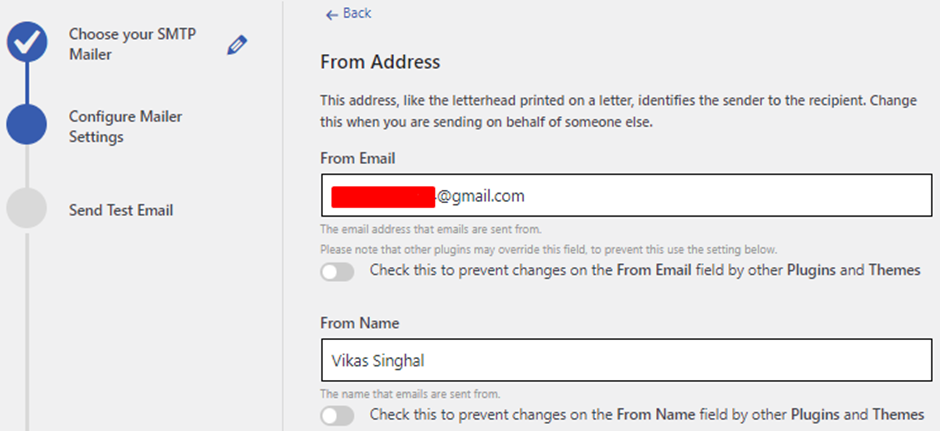Click the From Name field label
The image size is (940, 431).
(x=360, y=323)
